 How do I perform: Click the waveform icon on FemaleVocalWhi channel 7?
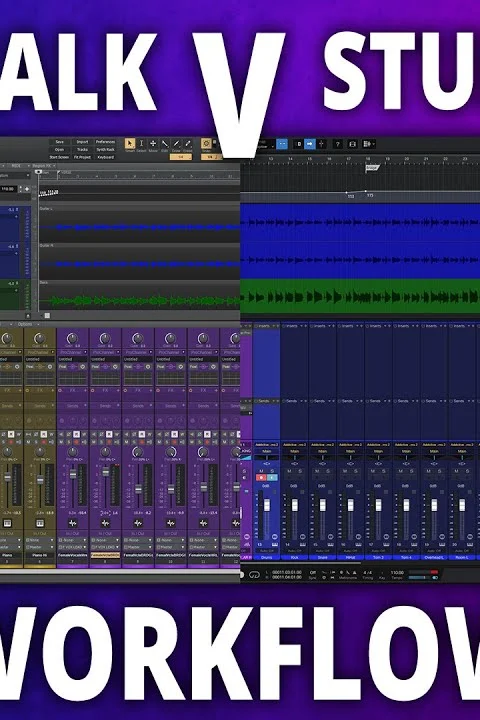tap(73, 523)
